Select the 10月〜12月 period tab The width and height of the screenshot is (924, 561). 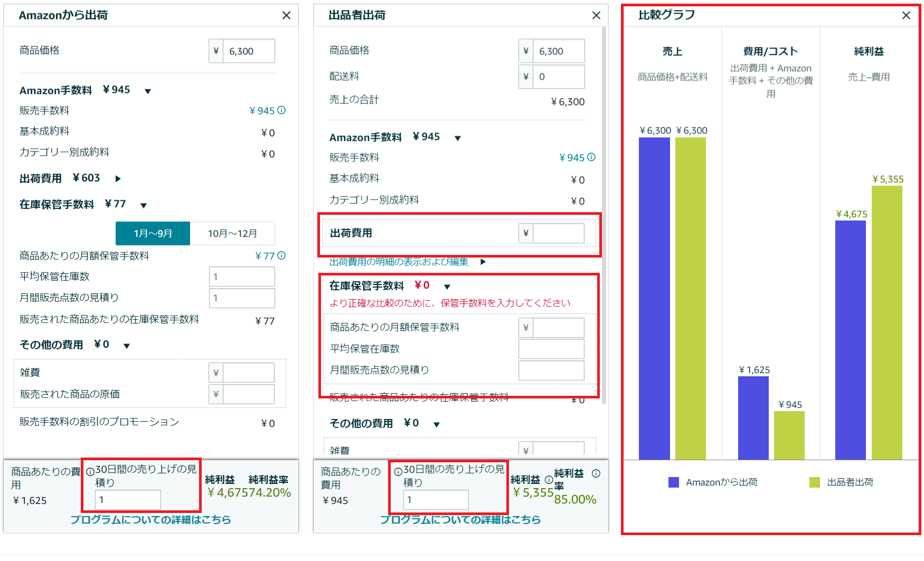232,233
